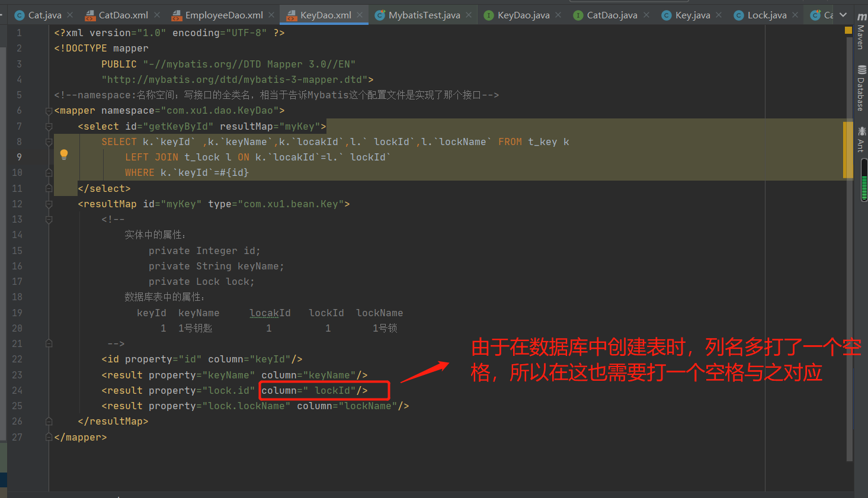Image resolution: width=868 pixels, height=498 pixels.
Task: Click the fold end marker on line 21
Action: coord(49,343)
